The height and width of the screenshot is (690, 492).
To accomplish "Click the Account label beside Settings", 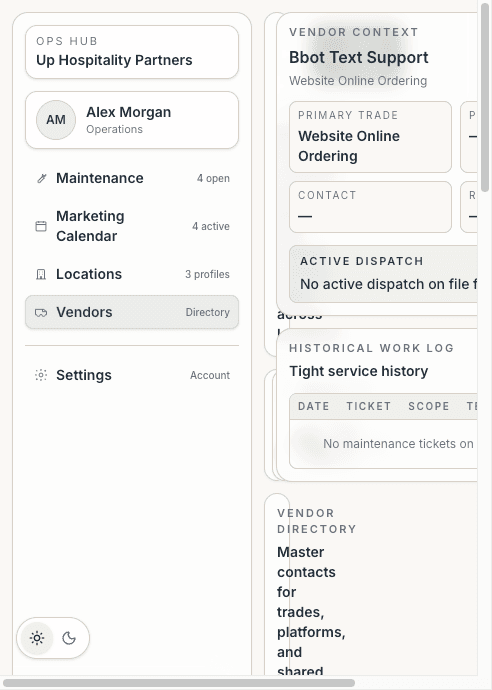I will tap(210, 375).
